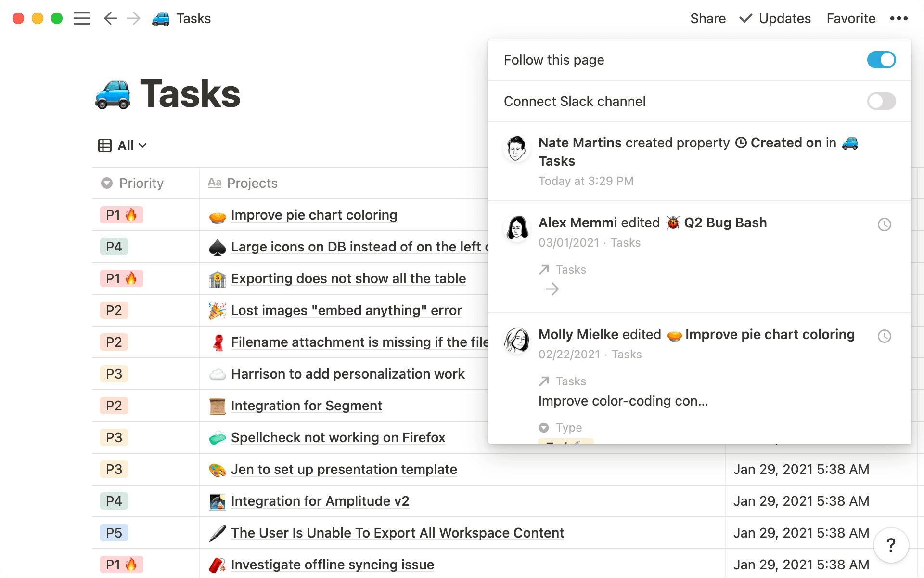Image resolution: width=924 pixels, height=578 pixels.
Task: Go forward with the right arrow
Action: click(x=133, y=18)
